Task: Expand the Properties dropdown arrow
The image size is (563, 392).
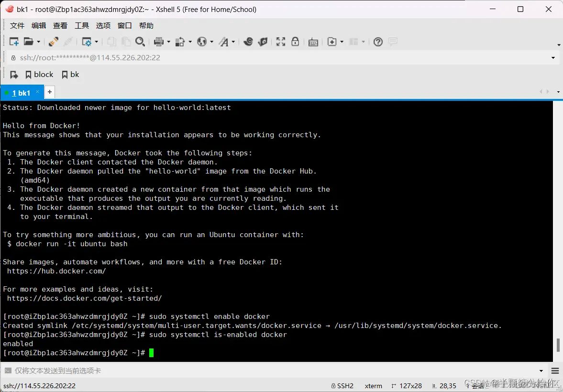Action: [x=97, y=42]
